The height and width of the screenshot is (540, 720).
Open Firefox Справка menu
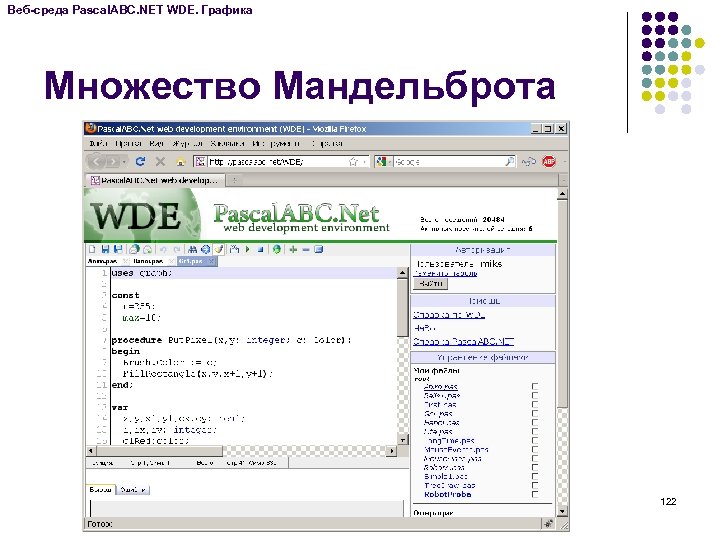(x=327, y=144)
